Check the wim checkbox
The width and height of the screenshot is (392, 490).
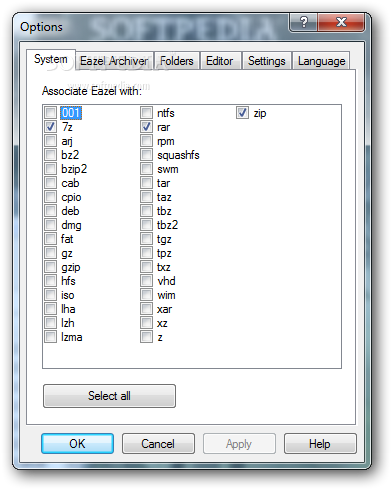(x=146, y=295)
